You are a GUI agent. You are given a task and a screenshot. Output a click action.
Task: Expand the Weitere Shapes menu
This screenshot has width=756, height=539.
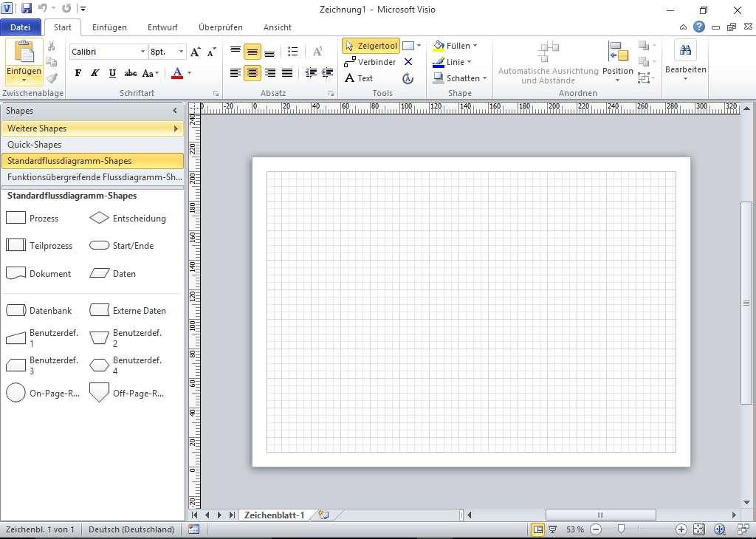(x=92, y=128)
